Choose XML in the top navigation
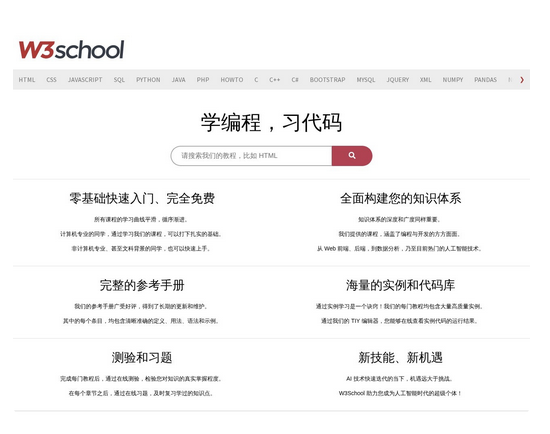The image size is (550, 434). 425,80
